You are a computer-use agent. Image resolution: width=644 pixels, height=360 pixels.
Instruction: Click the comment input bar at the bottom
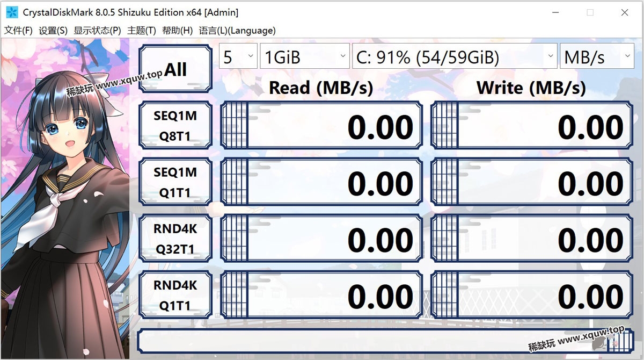(x=385, y=341)
